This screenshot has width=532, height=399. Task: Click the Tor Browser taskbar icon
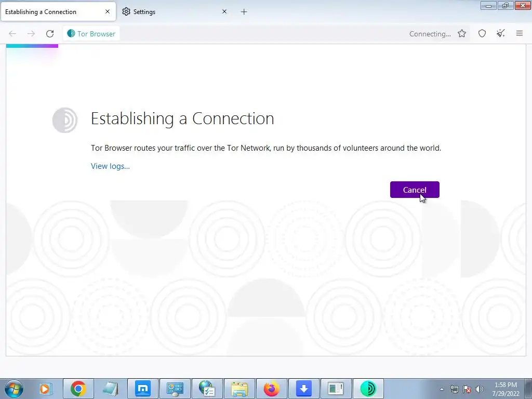[368, 389]
